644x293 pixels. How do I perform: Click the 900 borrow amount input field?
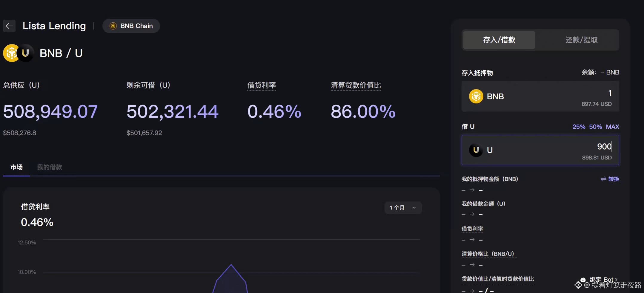pos(567,147)
